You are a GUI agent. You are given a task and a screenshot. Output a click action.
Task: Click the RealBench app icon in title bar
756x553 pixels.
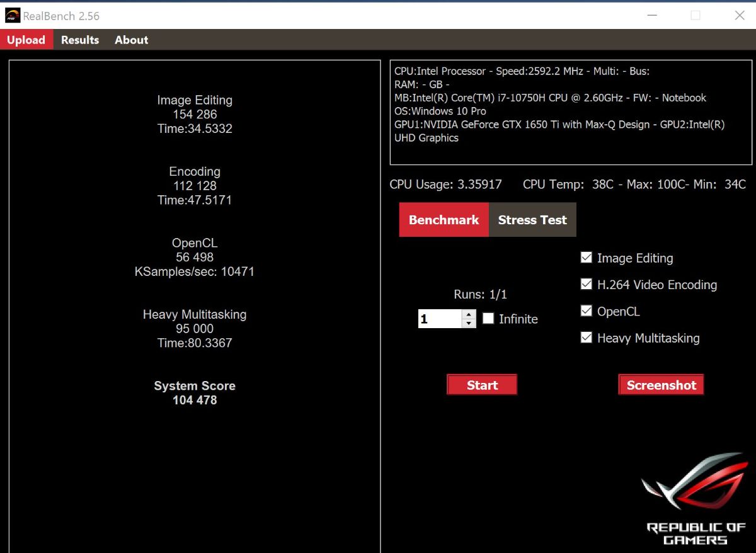tap(13, 16)
